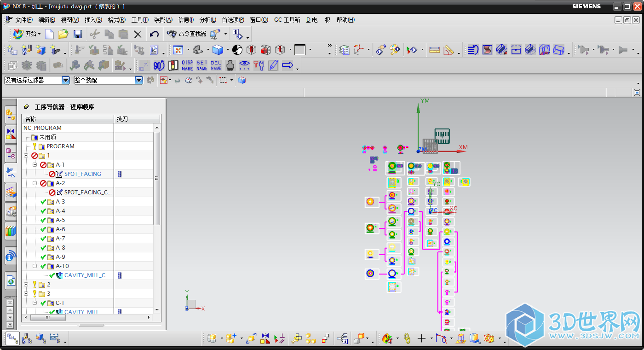Save the part with the floppy disk icon
Image resolution: width=644 pixels, height=350 pixels.
(78, 34)
